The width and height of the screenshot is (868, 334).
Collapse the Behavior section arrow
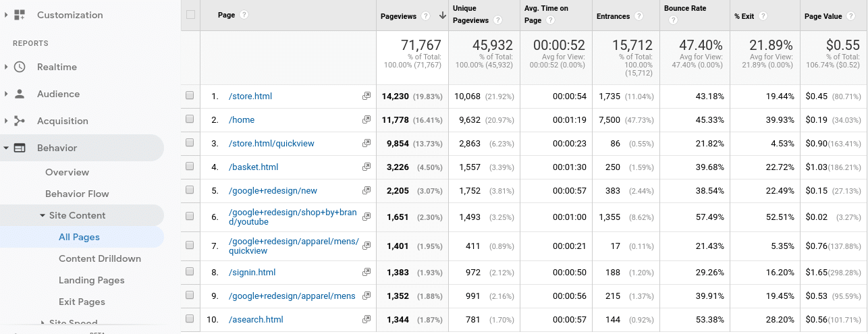click(6, 148)
